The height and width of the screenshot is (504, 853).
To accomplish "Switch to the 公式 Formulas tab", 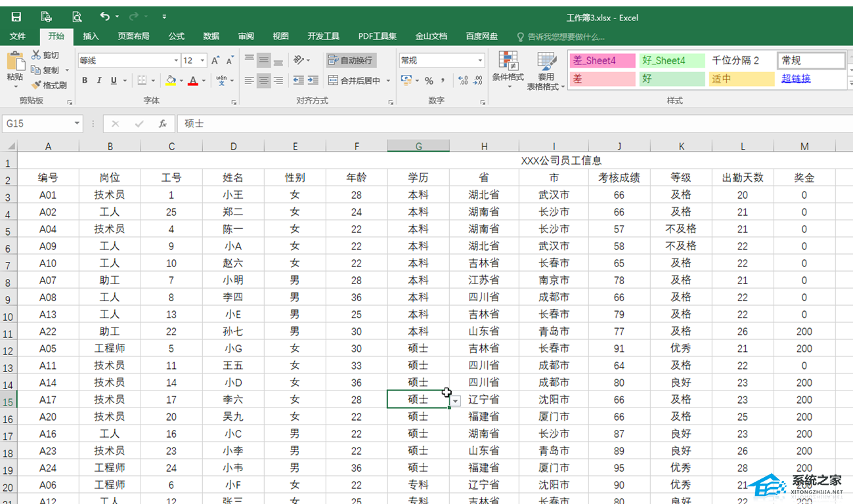I will click(x=176, y=36).
